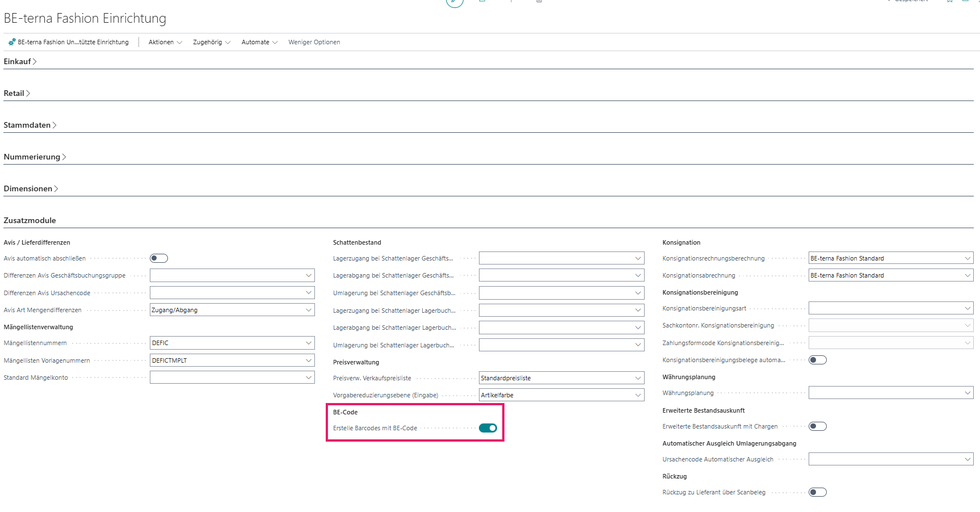Open Vorgabereduzierungsebene (Eingabe) dropdown
Image resolution: width=980 pixels, height=512 pixels.
click(x=638, y=395)
